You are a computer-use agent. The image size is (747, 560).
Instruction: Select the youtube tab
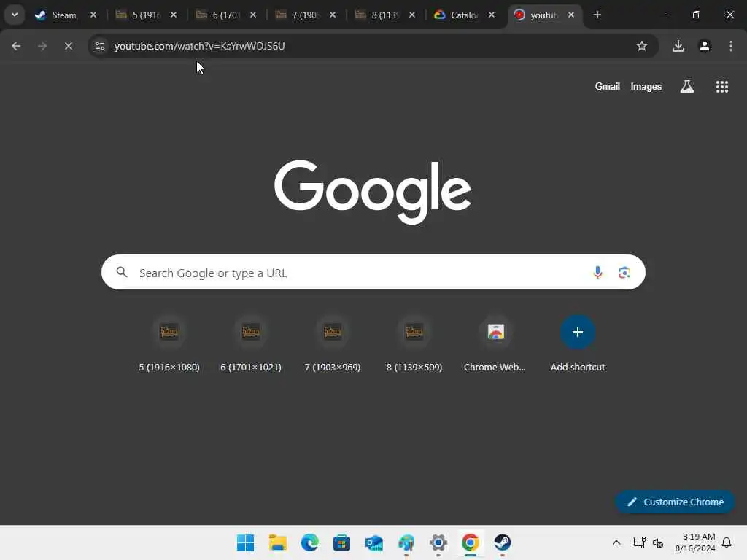coord(543,15)
